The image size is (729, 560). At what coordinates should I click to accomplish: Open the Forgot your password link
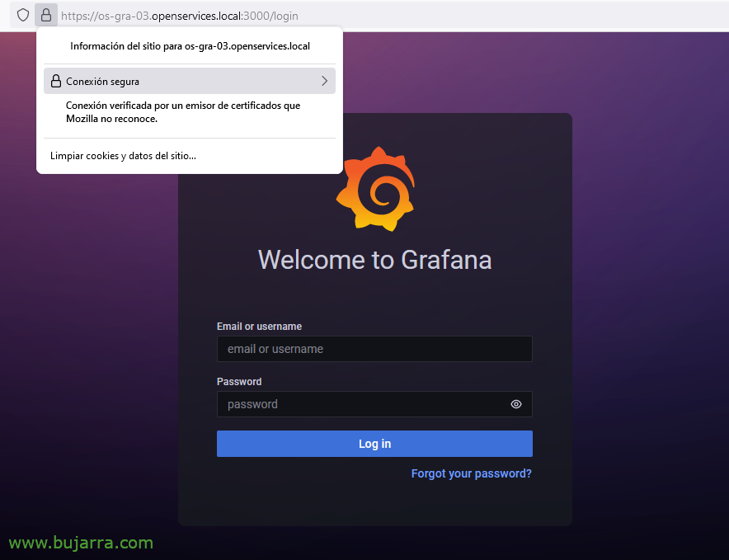point(472,473)
